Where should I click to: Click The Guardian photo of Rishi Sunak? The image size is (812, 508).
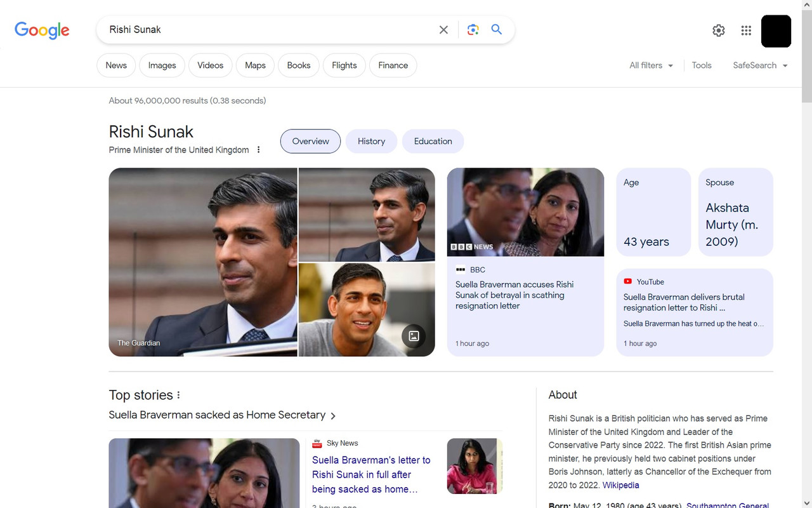point(203,262)
